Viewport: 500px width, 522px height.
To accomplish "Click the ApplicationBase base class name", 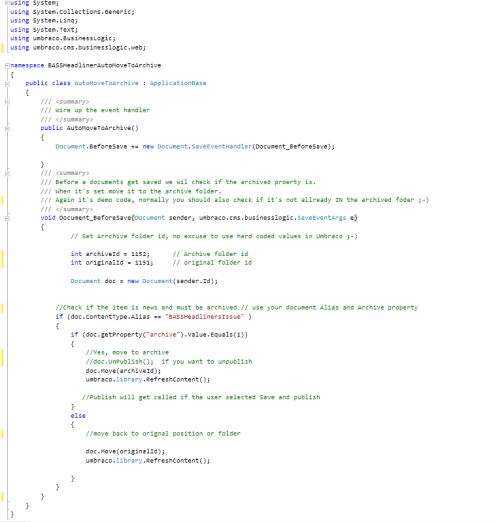I will [178, 83].
